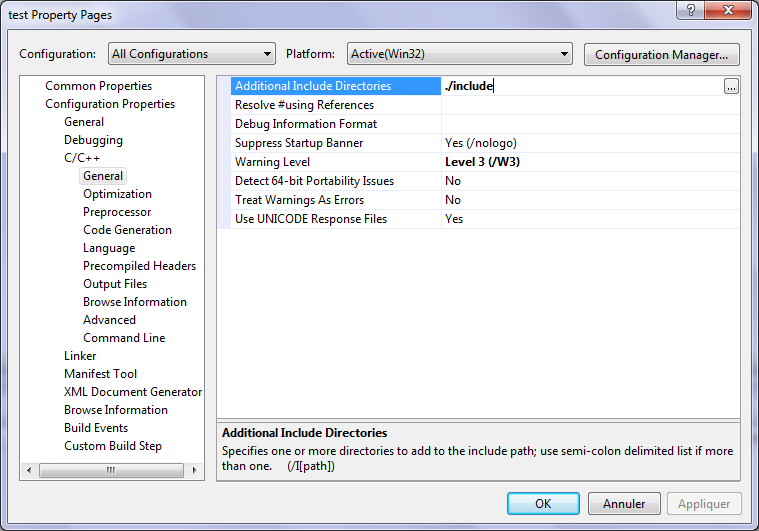Open the Linker properties node
Image resolution: width=759 pixels, height=531 pixels.
pos(80,356)
